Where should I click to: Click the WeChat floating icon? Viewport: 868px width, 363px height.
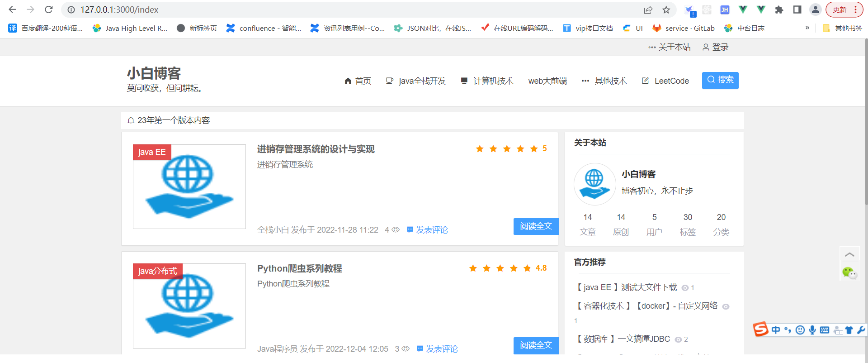(849, 273)
